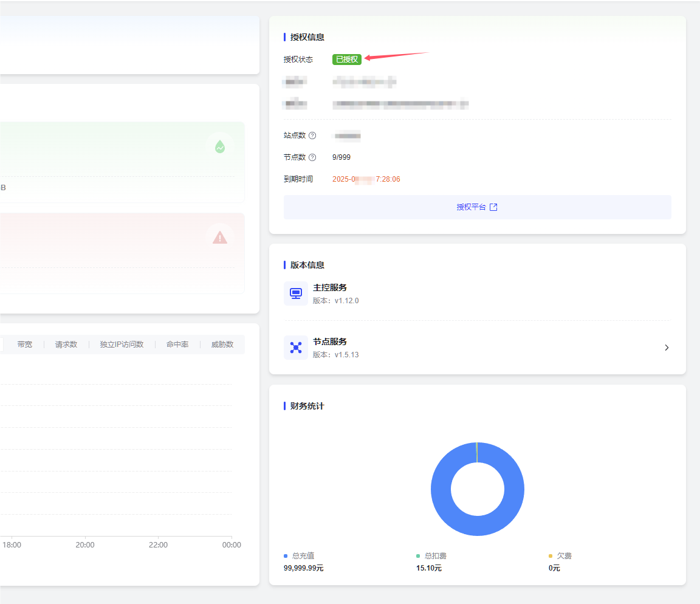700x604 pixels.
Task: Click the external link icon next to 授权平台
Action: (x=493, y=207)
